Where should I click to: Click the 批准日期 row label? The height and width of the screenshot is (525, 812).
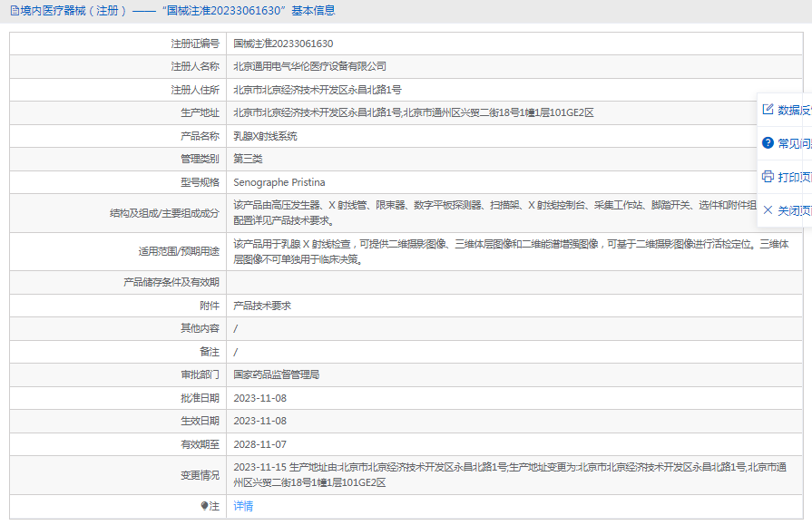pyautogui.click(x=200, y=398)
